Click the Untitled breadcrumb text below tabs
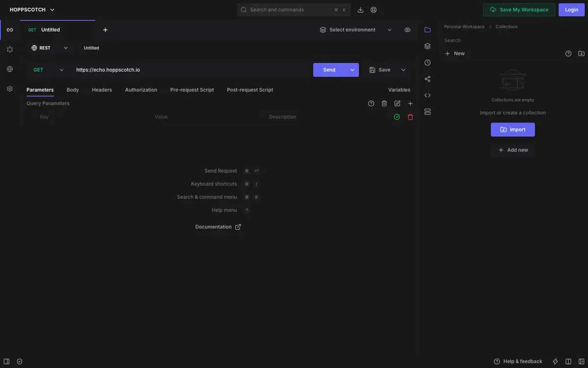The height and width of the screenshot is (368, 588). (x=91, y=48)
